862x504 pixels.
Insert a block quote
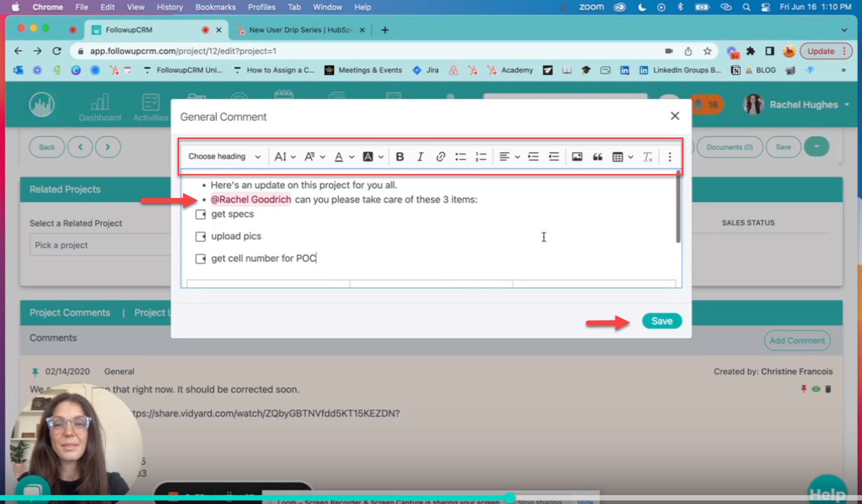pos(597,156)
